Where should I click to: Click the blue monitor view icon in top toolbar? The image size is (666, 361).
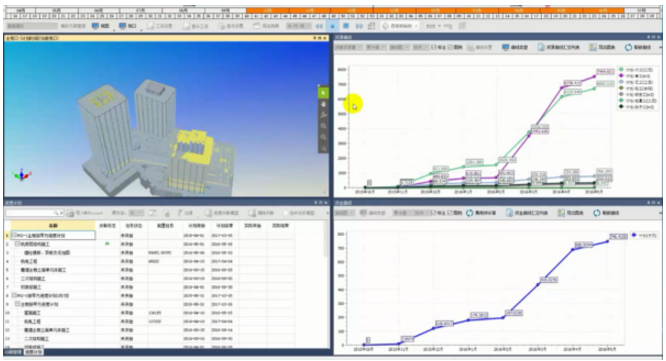96,26
